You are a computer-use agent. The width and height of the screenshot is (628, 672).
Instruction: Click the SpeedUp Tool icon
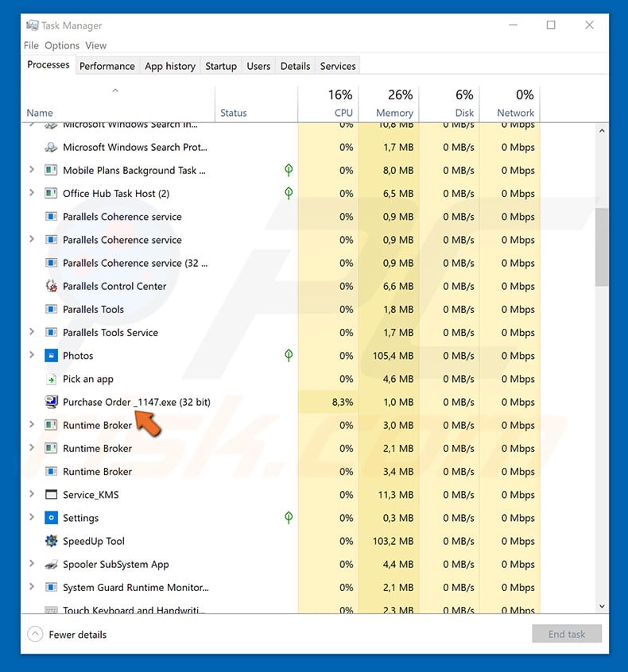51,541
